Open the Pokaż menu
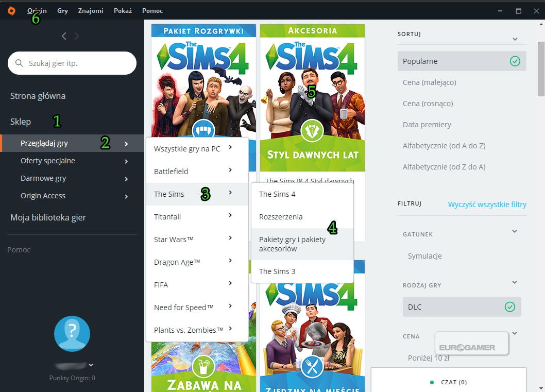The width and height of the screenshot is (545, 392). point(123,11)
